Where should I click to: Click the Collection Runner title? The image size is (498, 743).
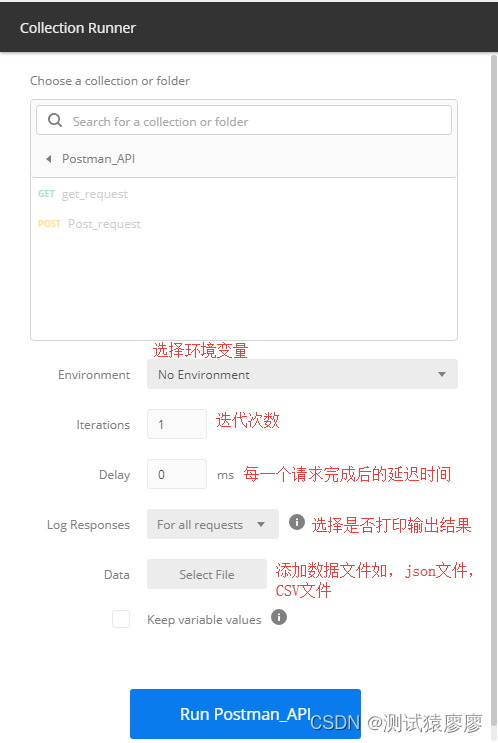(78, 28)
